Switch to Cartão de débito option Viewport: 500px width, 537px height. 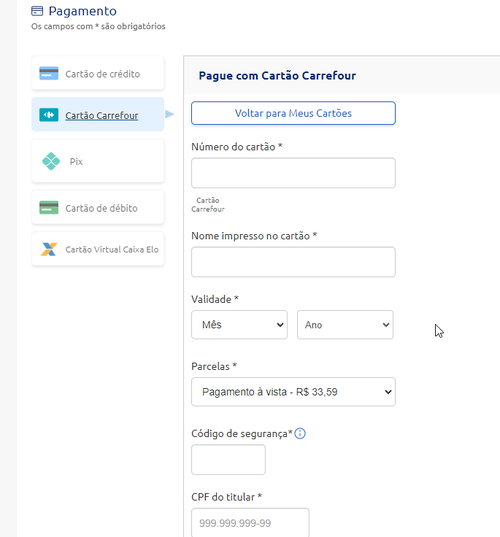[x=98, y=208]
